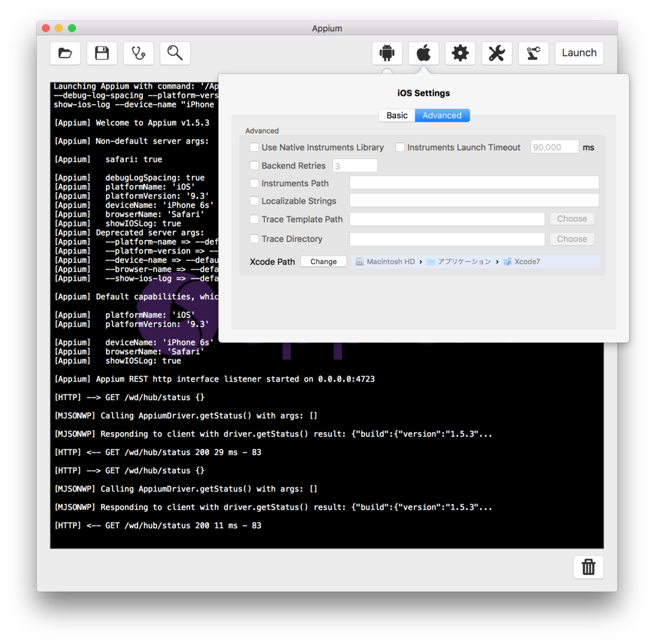Save configuration using the floppy disk icon
This screenshot has height=644, width=654.
pos(102,53)
